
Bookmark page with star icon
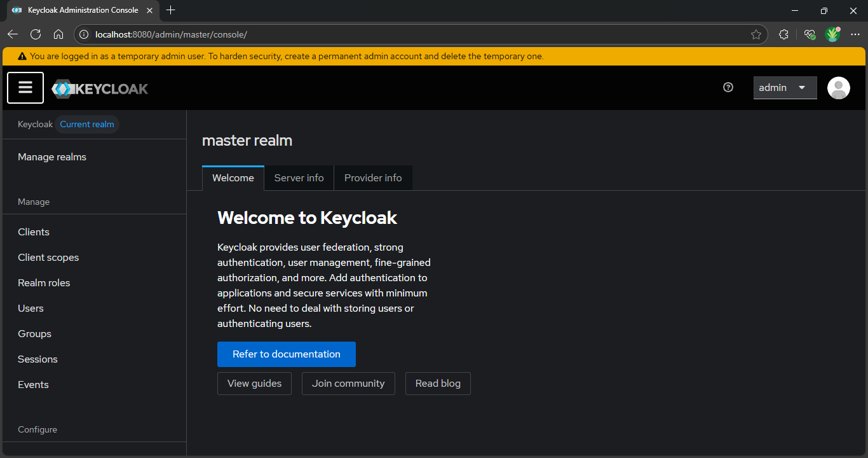(x=756, y=34)
